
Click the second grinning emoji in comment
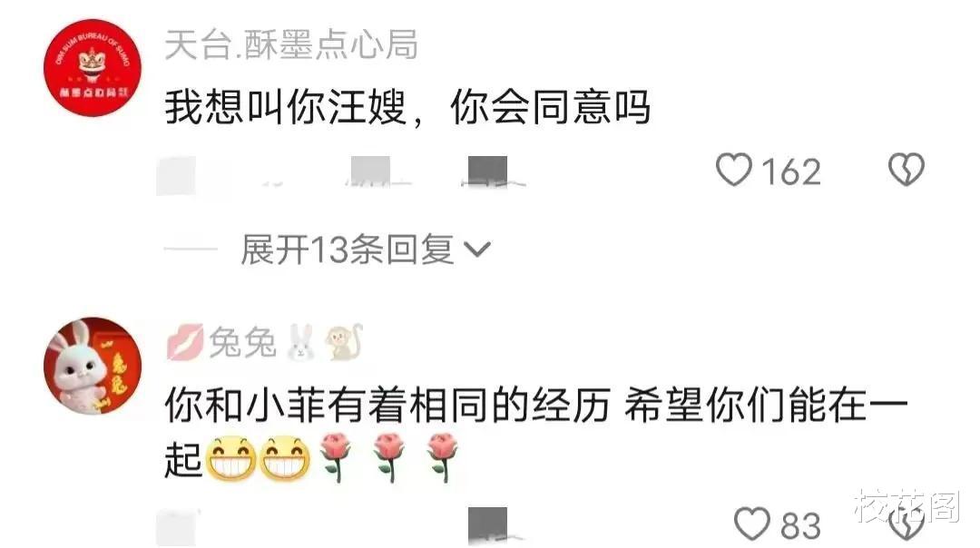[285, 458]
